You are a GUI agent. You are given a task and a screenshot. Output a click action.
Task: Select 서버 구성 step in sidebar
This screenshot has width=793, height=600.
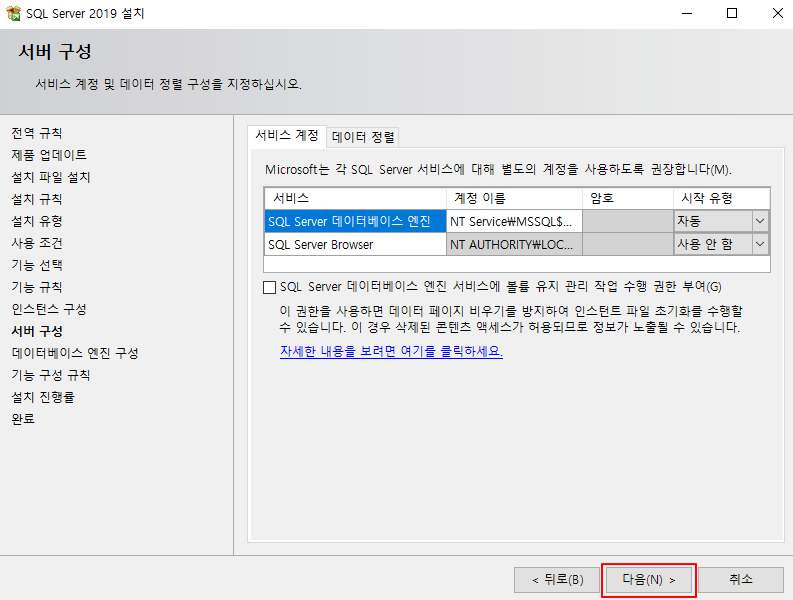(37, 331)
